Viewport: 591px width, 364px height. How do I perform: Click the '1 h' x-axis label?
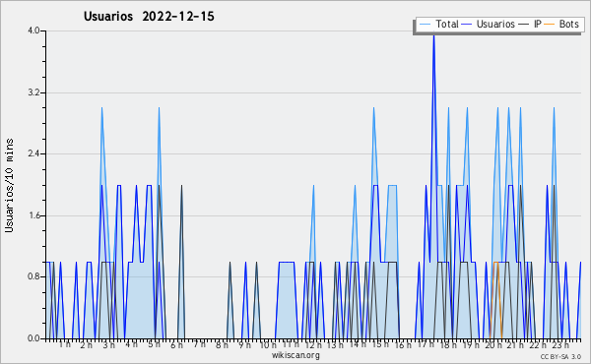pos(65,344)
